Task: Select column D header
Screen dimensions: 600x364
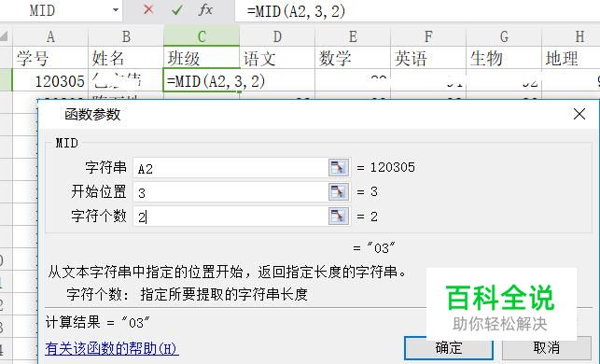Action: 277,37
